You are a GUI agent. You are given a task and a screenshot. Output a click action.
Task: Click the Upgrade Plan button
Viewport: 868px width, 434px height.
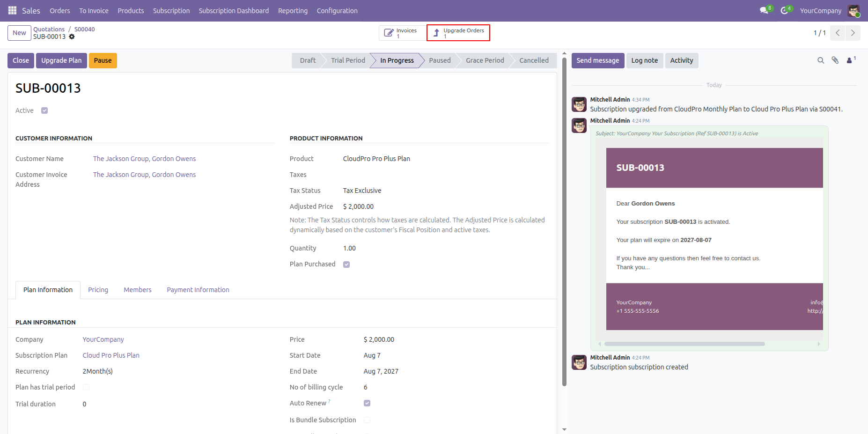click(61, 60)
